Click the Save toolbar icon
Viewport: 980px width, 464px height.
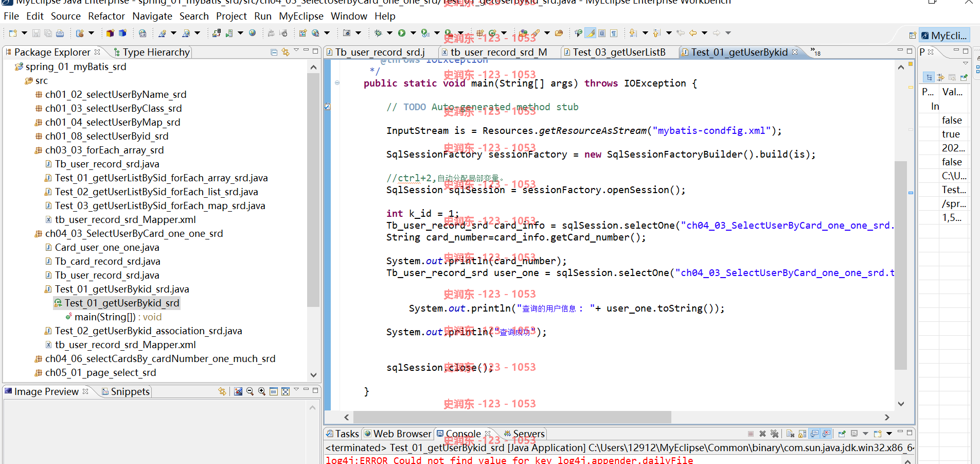36,33
